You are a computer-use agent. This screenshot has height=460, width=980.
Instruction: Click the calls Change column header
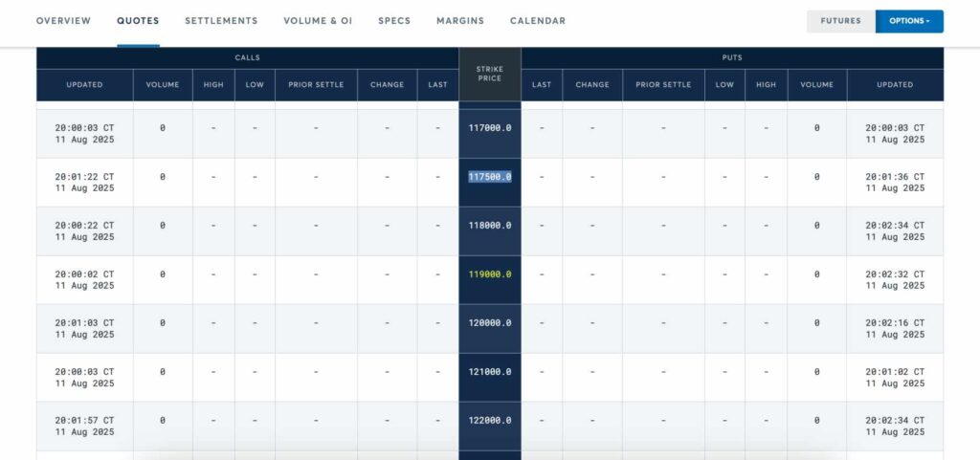click(387, 85)
